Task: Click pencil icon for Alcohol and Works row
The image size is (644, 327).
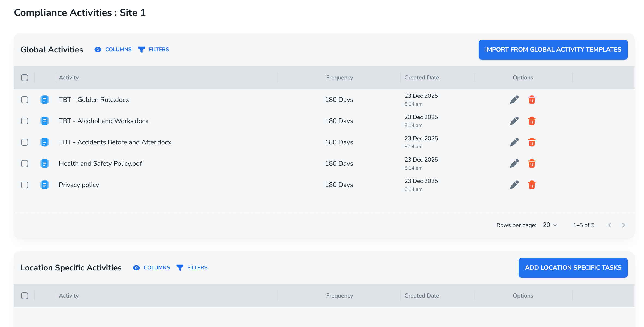Action: click(x=514, y=121)
